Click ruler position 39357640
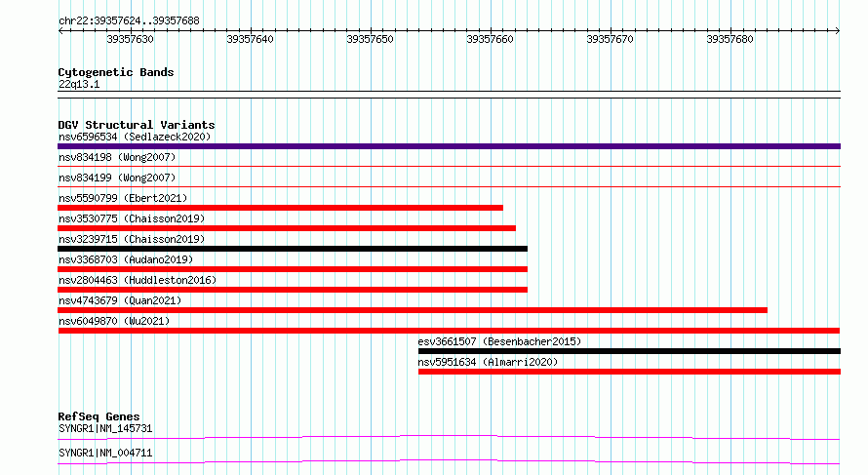Screen dimensions: 868x475 251,39
